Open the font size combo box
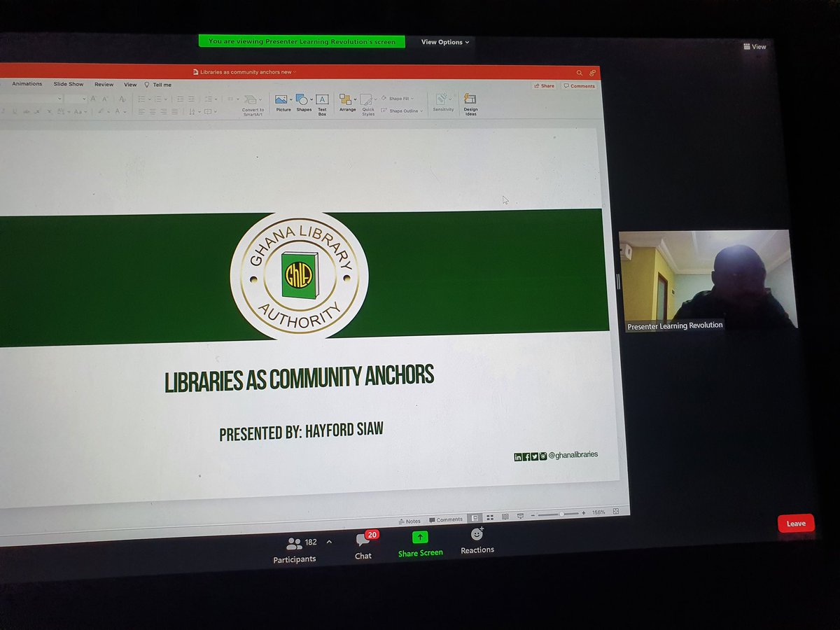Viewport: 840px width, 630px height. pos(75,99)
